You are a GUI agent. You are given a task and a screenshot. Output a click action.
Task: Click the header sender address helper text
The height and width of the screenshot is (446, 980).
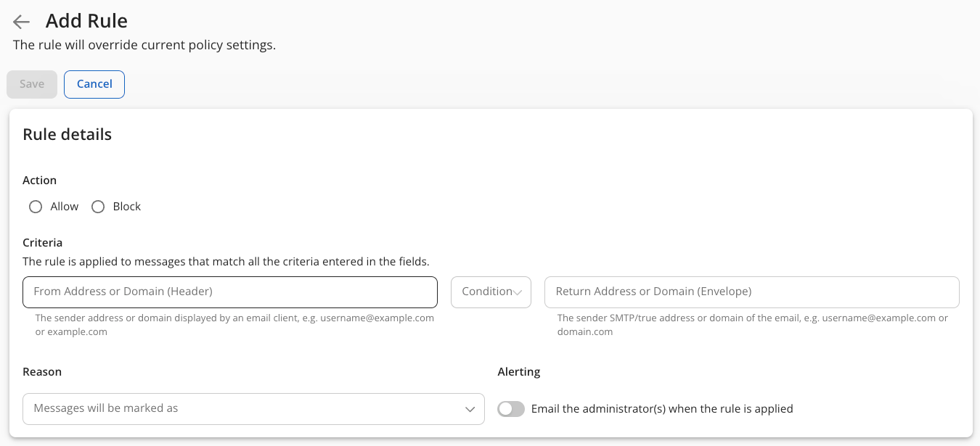[234, 325]
